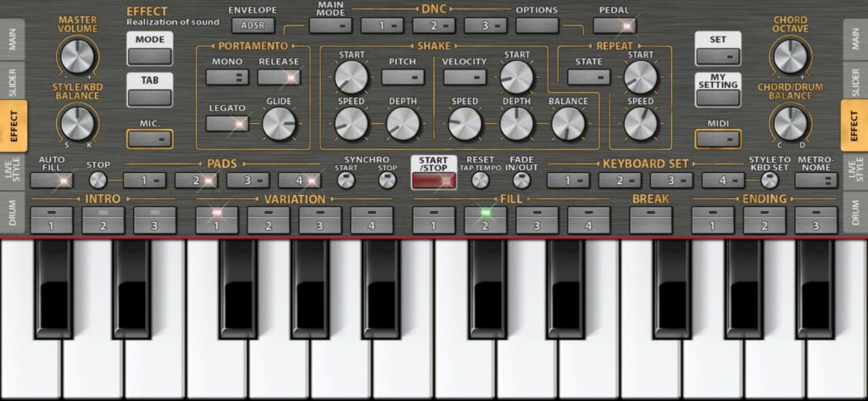
Task: Tap the RESET / TAP TEMPO button
Action: [x=481, y=180]
